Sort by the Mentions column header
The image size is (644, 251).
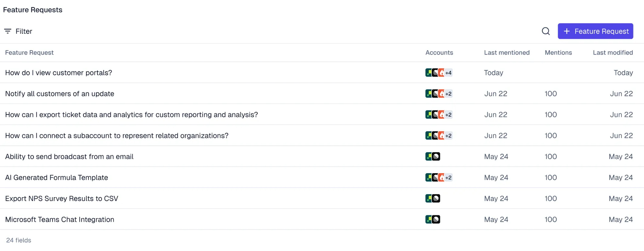(558, 53)
